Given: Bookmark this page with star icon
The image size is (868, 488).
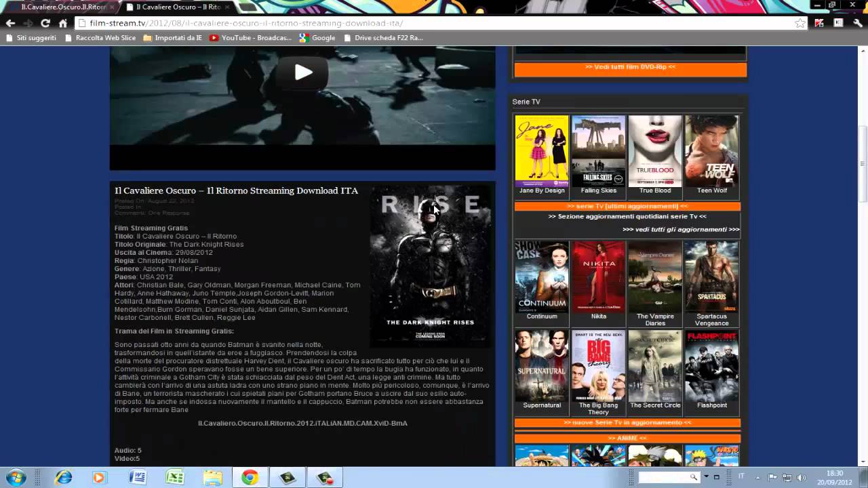Looking at the screenshot, I should point(800,23).
